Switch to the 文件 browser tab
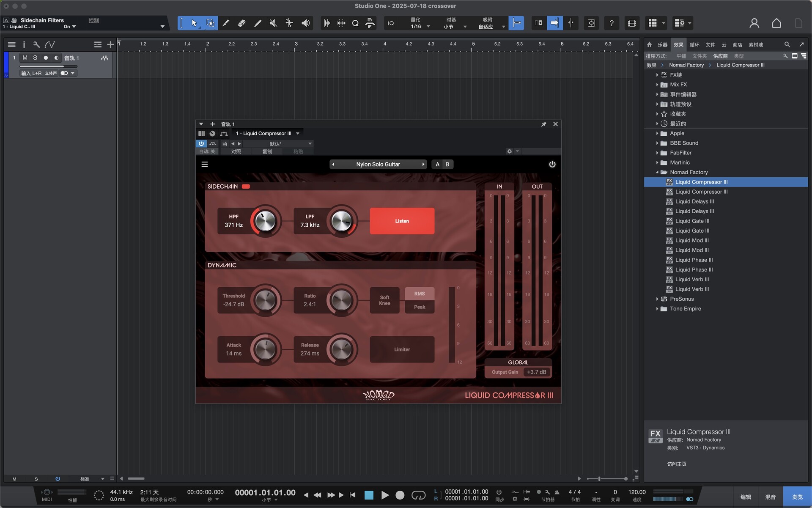 [x=710, y=44]
